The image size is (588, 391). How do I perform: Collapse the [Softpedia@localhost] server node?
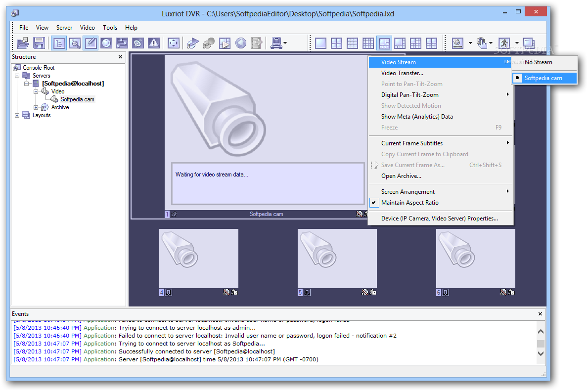pos(26,84)
